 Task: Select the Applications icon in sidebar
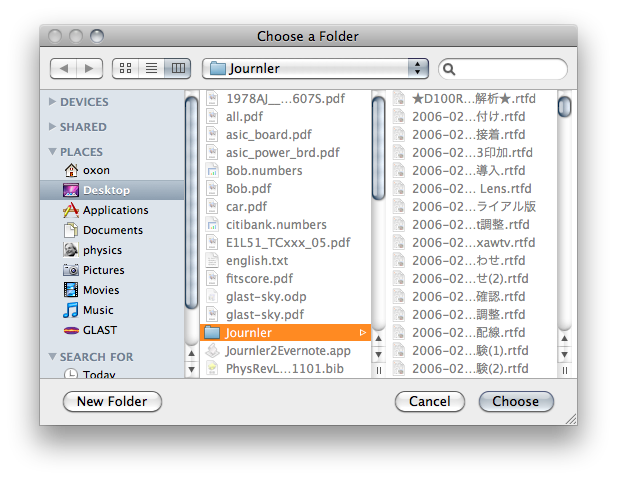(x=71, y=210)
